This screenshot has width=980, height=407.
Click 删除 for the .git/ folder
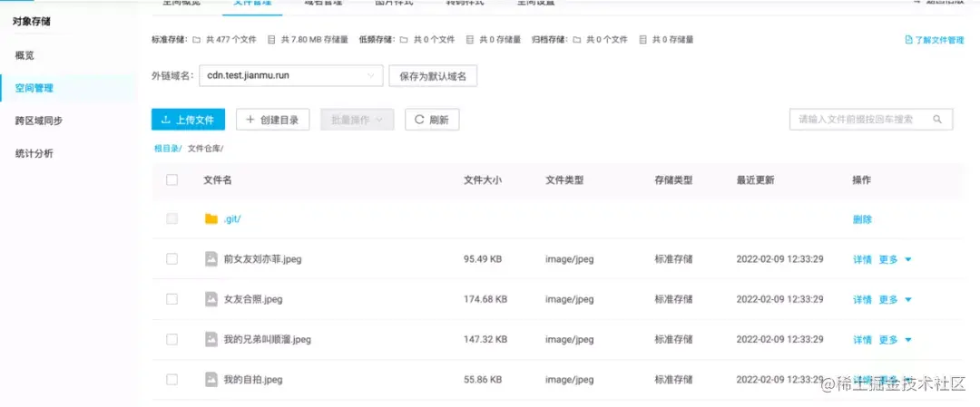coord(863,219)
